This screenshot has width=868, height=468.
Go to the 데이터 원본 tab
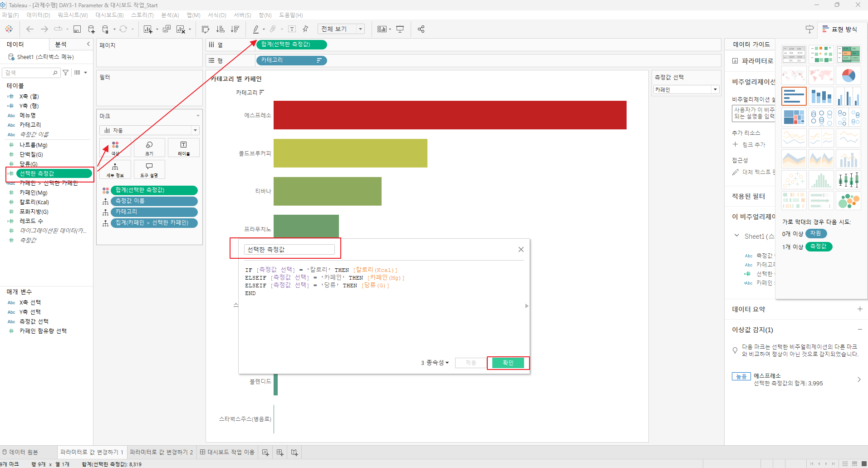pyautogui.click(x=20, y=452)
